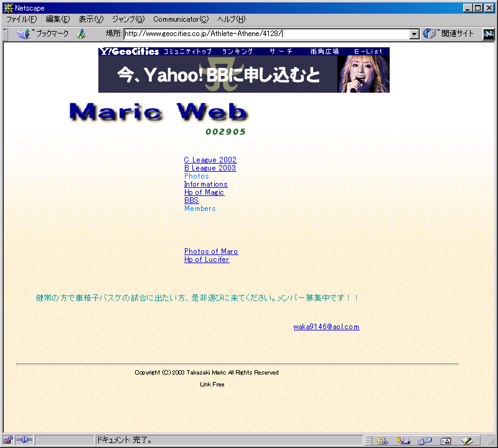498x448 pixels.
Task: Click the Photos text
Action: pos(197,176)
